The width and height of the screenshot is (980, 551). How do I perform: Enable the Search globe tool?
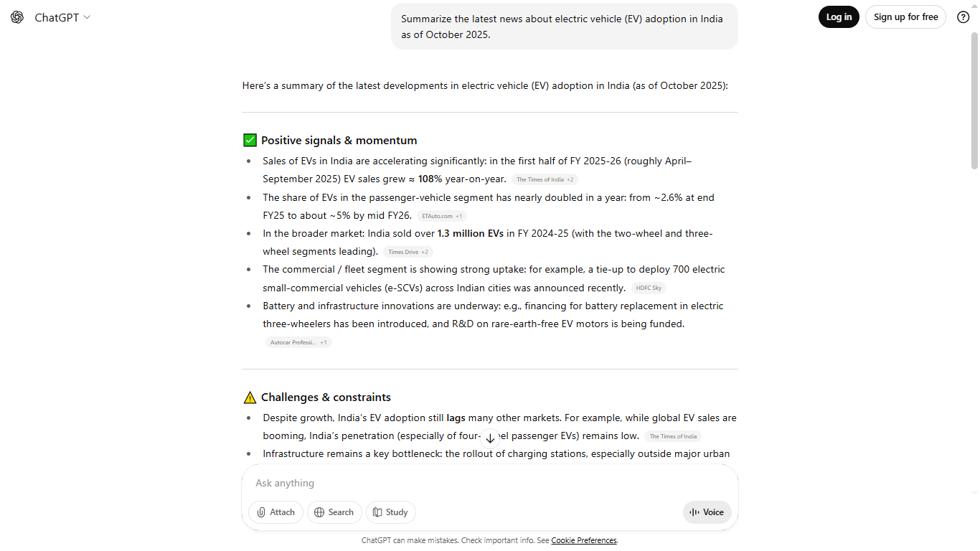coord(334,512)
